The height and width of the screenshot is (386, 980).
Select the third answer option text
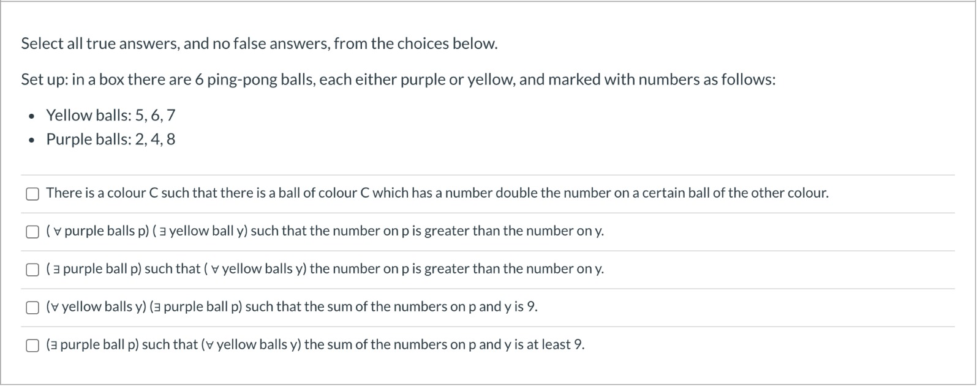click(325, 269)
